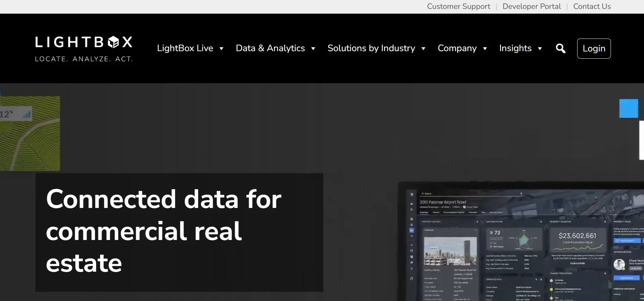This screenshot has width=644, height=301.
Task: Go to Customer Support
Action: tap(458, 6)
